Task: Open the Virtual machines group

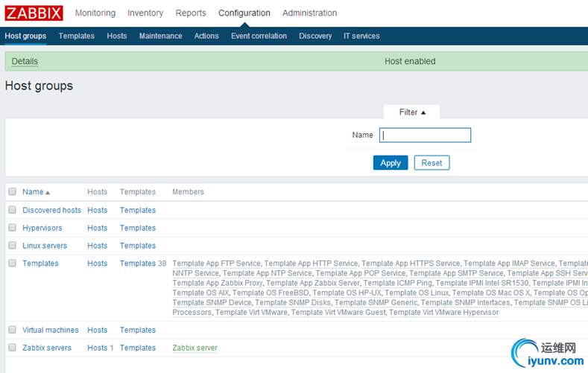Action: (x=51, y=330)
